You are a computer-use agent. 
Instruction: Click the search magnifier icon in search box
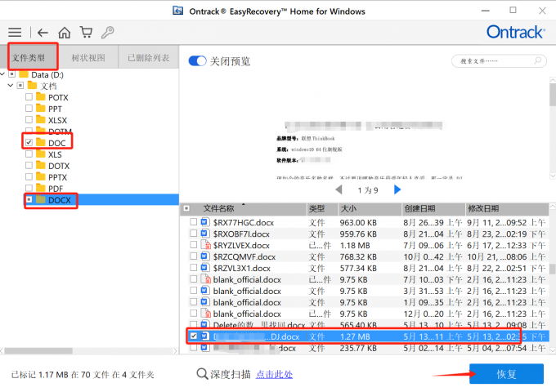coord(537,60)
